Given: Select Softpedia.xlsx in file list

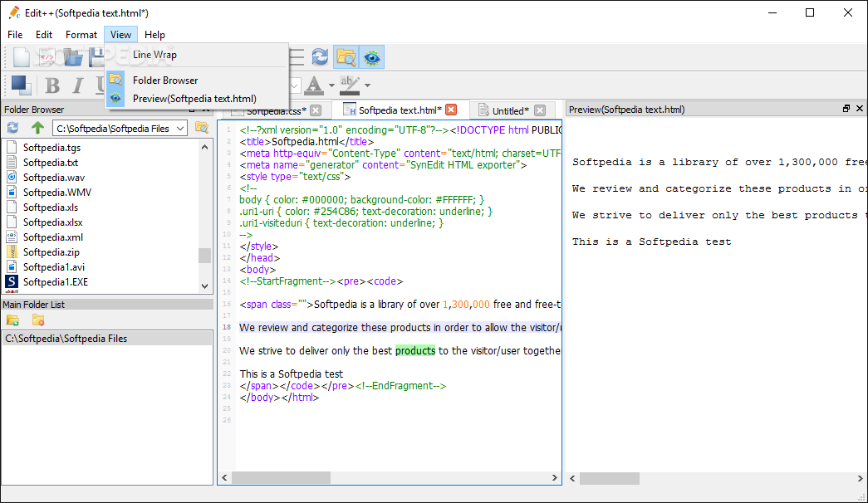Looking at the screenshot, I should click(52, 222).
